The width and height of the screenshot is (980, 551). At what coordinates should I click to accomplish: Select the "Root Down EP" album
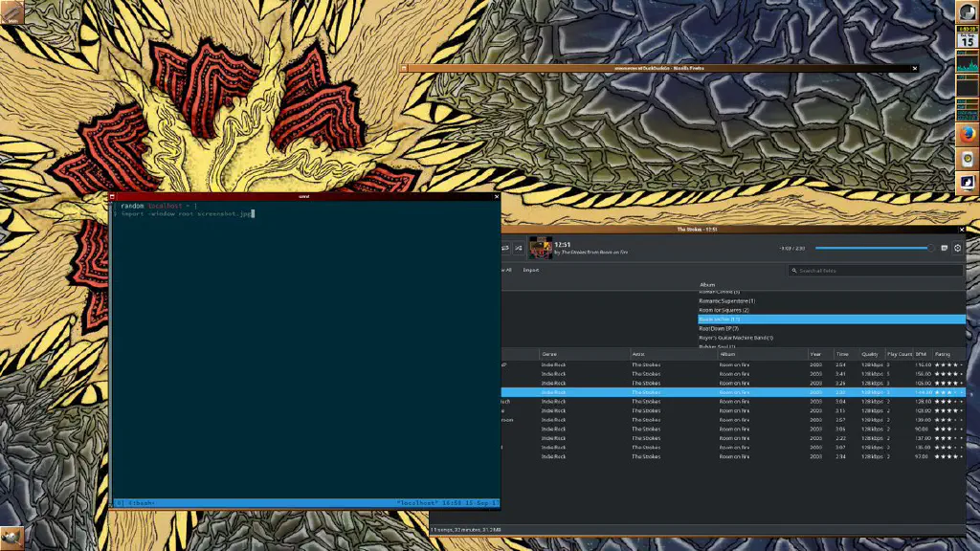tap(719, 328)
